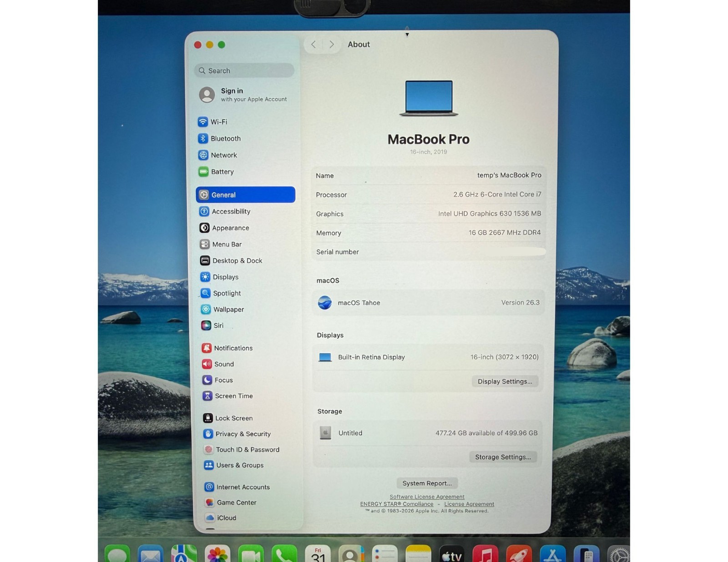The width and height of the screenshot is (728, 562).
Task: Open the ENERGY STAR Compliance link
Action: coord(397,504)
